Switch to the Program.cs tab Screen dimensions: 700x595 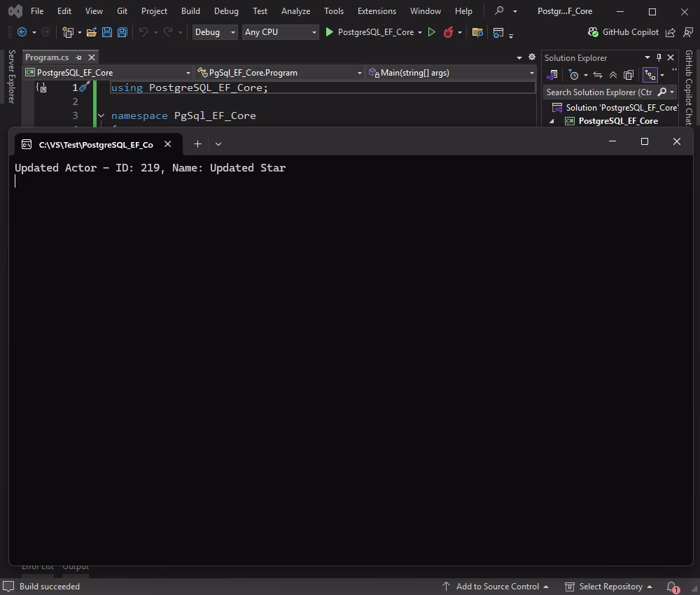[47, 57]
